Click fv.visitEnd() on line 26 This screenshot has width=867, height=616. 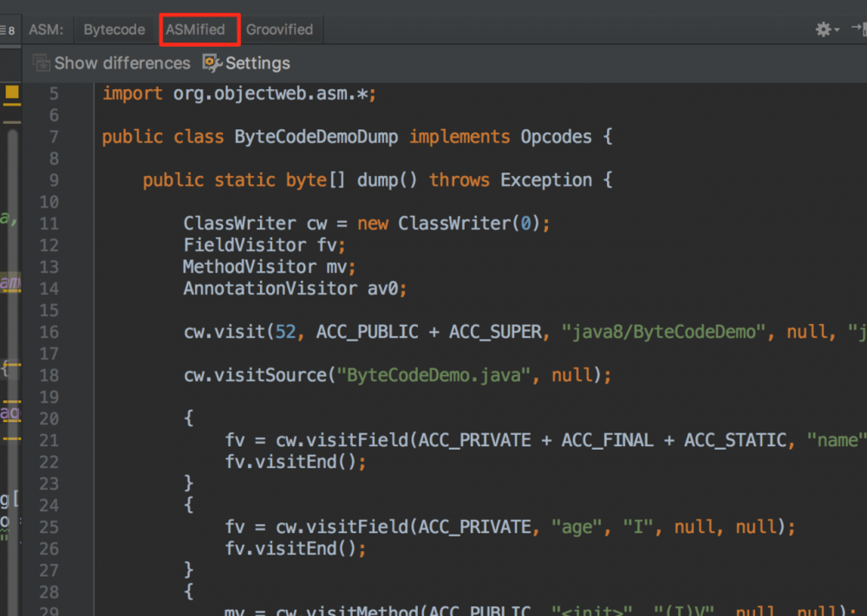tap(296, 548)
